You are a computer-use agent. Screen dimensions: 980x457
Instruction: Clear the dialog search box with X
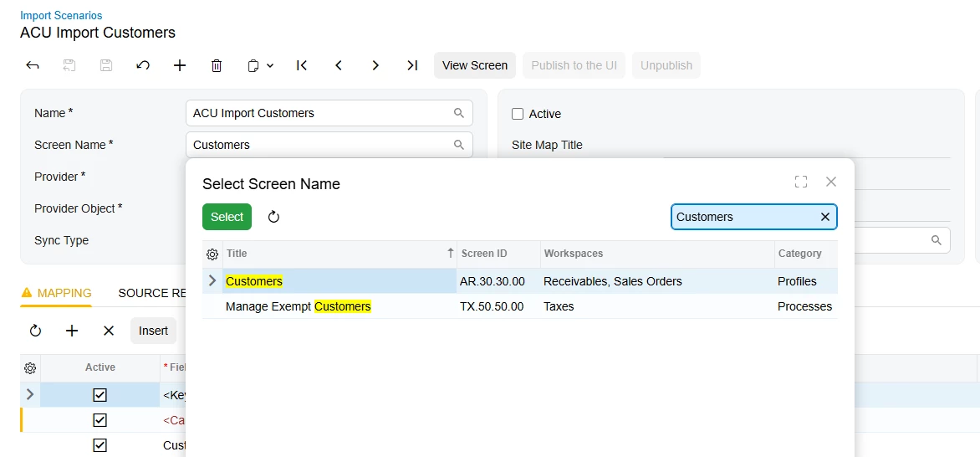point(825,217)
